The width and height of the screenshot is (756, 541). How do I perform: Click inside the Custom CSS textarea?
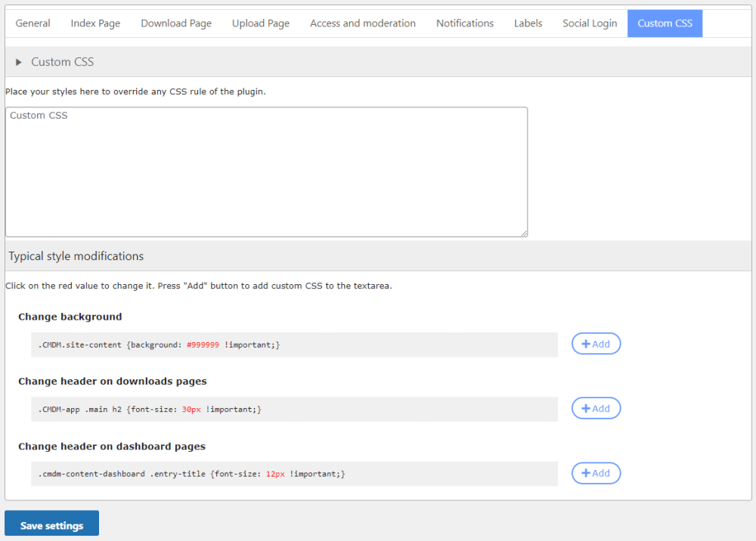(x=266, y=172)
